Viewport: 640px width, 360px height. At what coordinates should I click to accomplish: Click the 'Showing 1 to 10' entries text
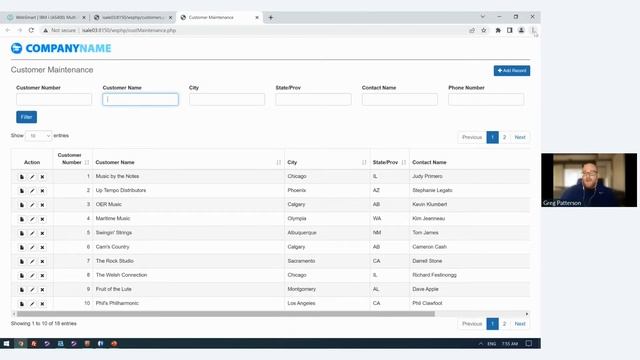click(44, 323)
